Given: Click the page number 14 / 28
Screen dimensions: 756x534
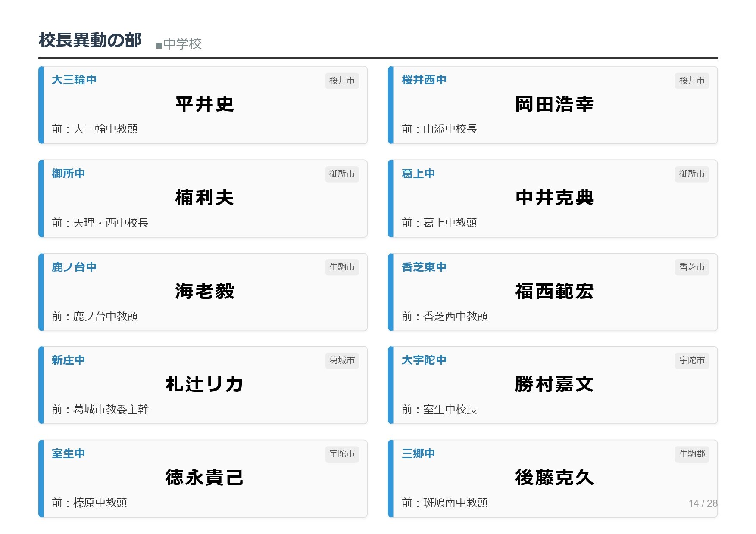Looking at the screenshot, I should 703,503.
